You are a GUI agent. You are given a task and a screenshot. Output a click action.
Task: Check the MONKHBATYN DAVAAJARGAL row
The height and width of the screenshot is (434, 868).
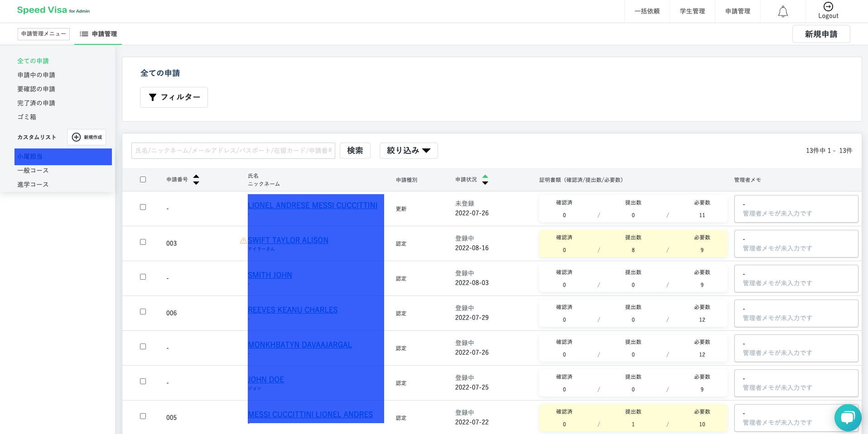pyautogui.click(x=143, y=347)
